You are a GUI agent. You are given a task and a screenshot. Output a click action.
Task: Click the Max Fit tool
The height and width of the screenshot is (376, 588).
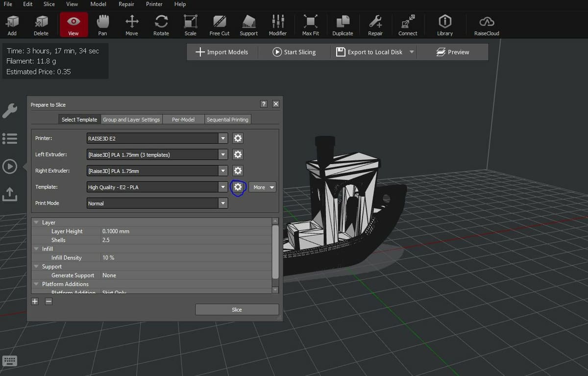click(311, 25)
